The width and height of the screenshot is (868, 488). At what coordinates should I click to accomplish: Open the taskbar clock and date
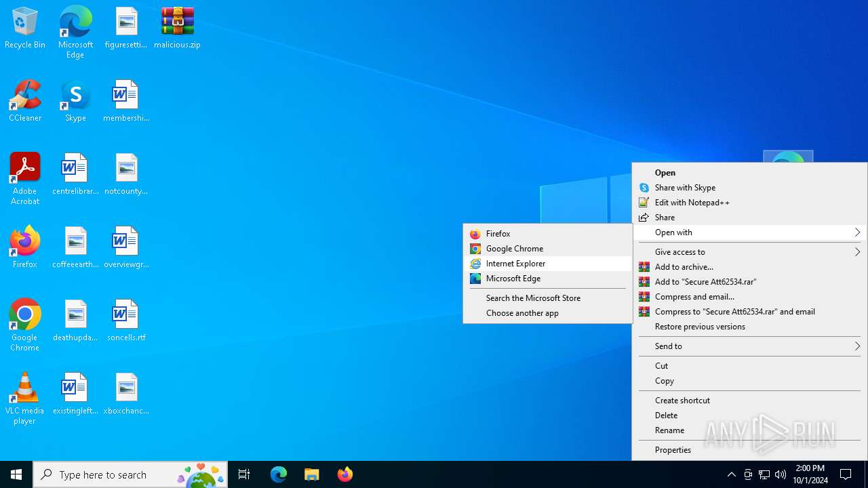(810, 474)
